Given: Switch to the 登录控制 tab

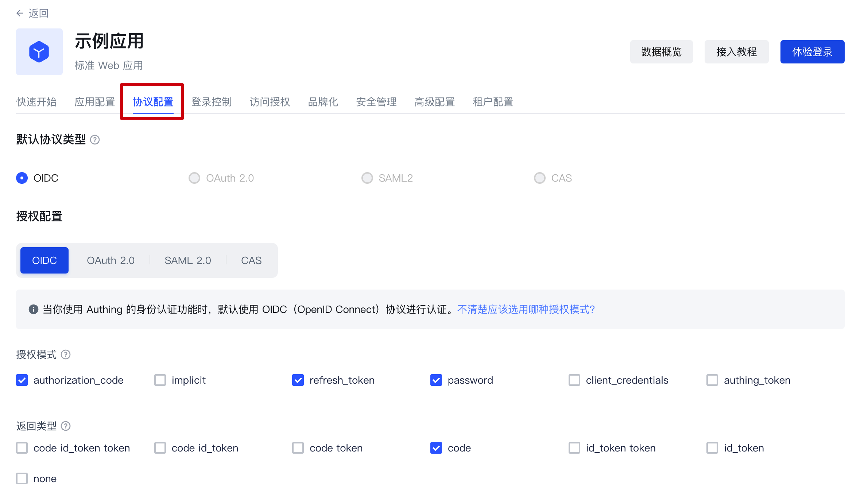Looking at the screenshot, I should 212,102.
